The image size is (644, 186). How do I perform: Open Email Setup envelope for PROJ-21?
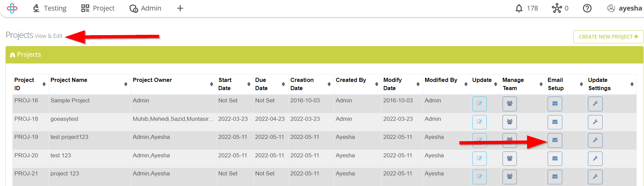pos(555,177)
